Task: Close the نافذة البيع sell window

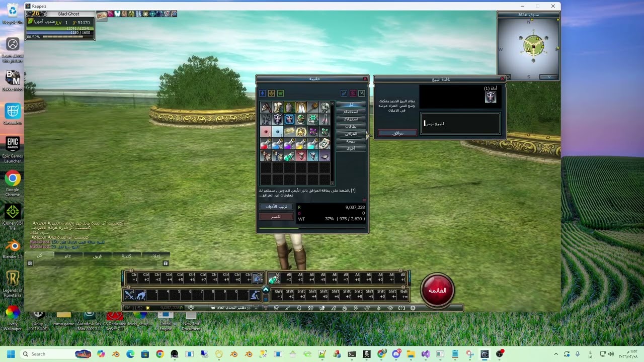Action: pos(502,79)
